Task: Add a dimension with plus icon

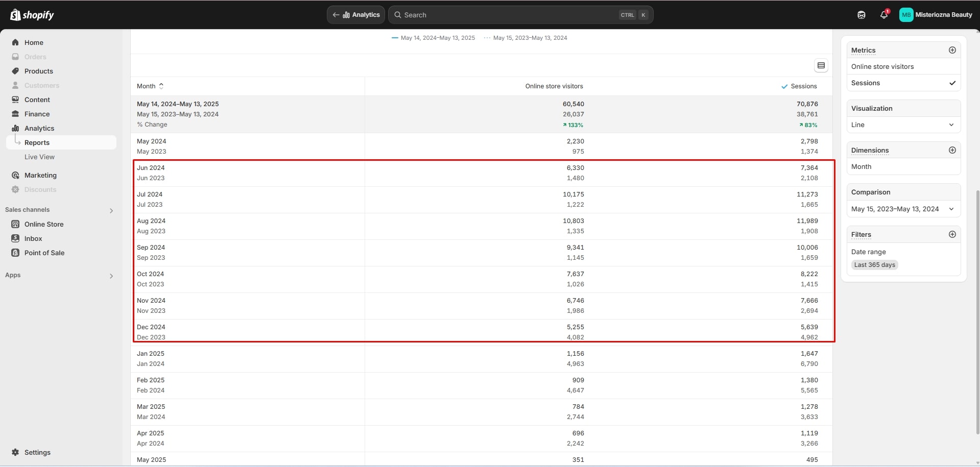Action: 952,150
